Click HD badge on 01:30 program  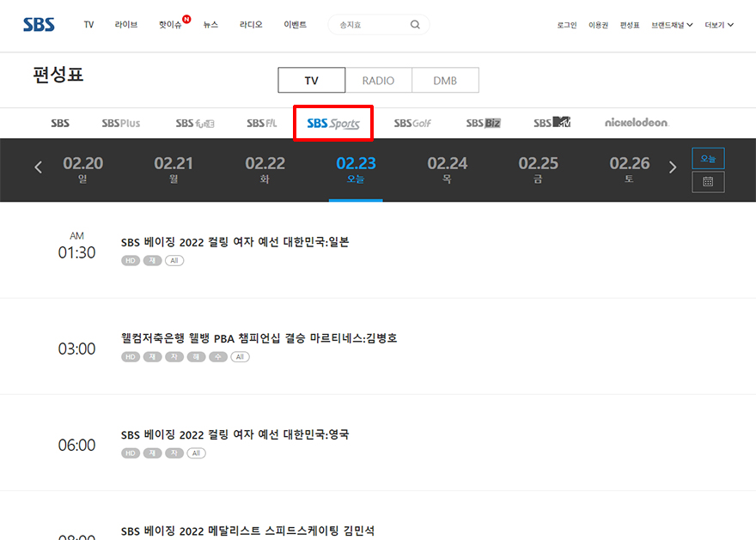[131, 261]
